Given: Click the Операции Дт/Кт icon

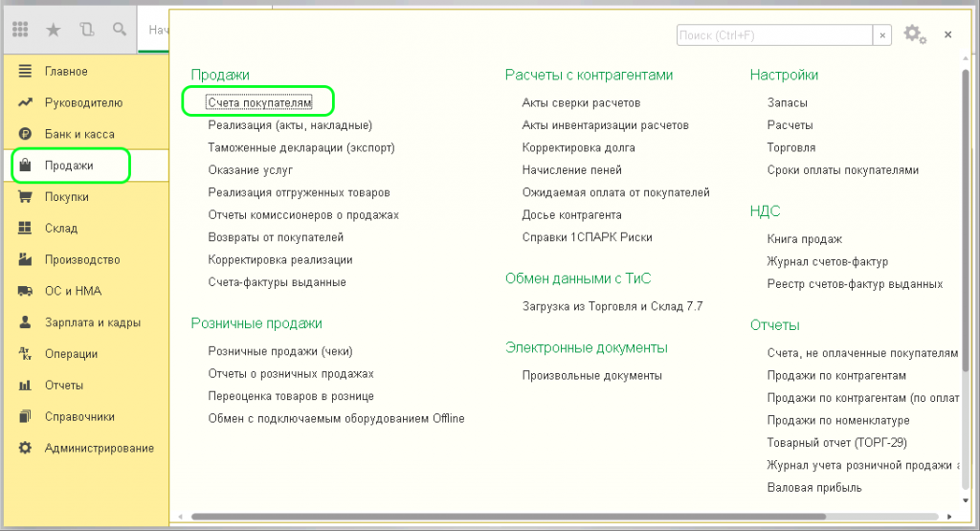Looking at the screenshot, I should (x=25, y=354).
